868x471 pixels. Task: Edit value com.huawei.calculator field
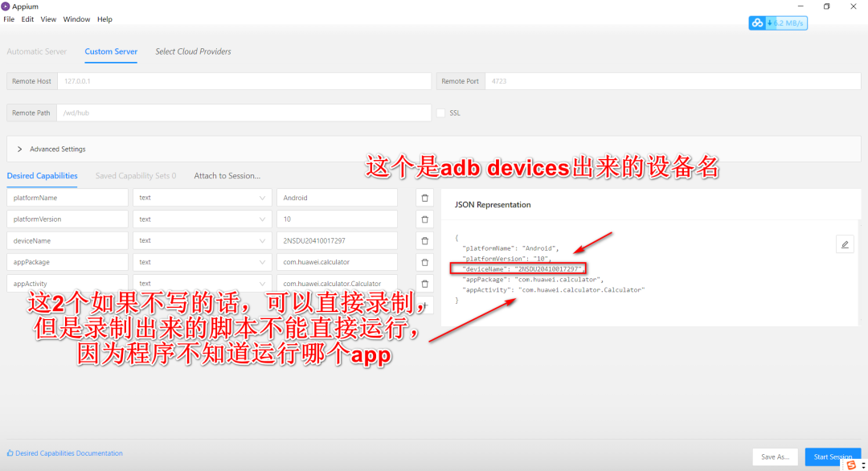tap(337, 262)
